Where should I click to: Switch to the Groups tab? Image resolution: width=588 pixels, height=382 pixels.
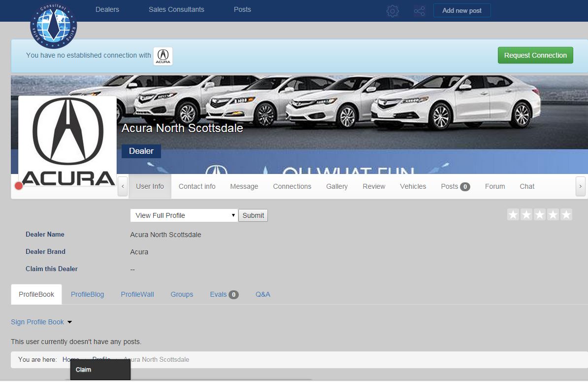(182, 295)
